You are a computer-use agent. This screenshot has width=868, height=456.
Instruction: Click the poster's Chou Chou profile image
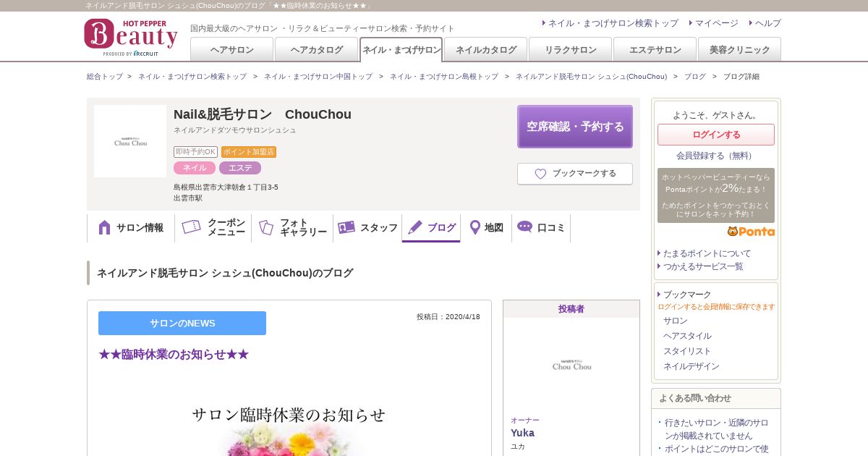(x=571, y=363)
